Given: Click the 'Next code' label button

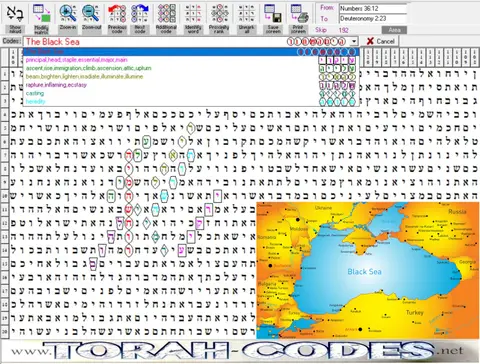Looking at the screenshot, I should click(x=140, y=29).
